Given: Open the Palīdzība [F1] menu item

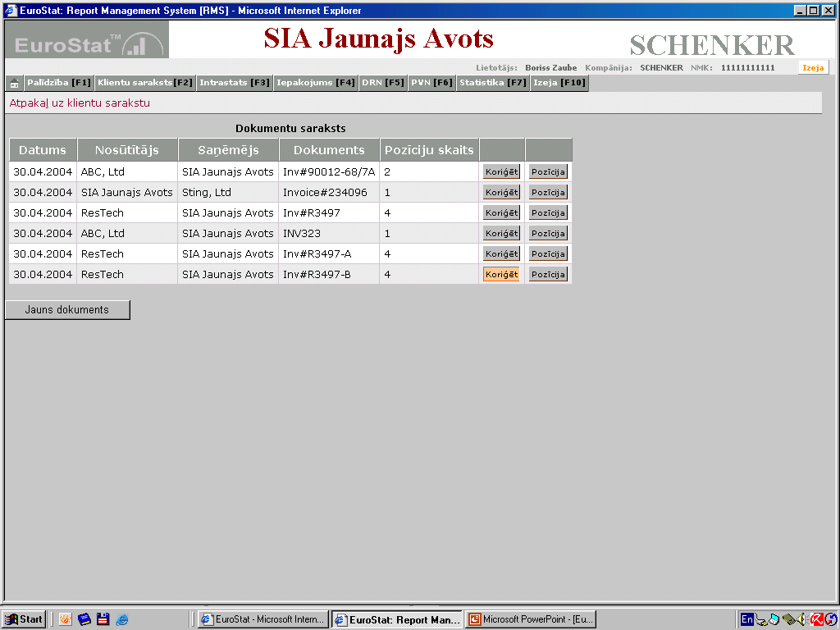Looking at the screenshot, I should (x=59, y=83).
